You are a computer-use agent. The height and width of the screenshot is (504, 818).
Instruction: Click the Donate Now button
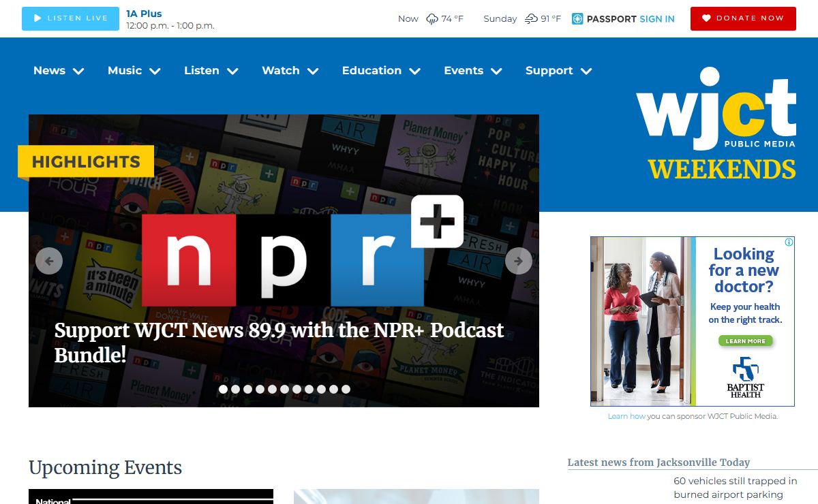[x=743, y=18]
